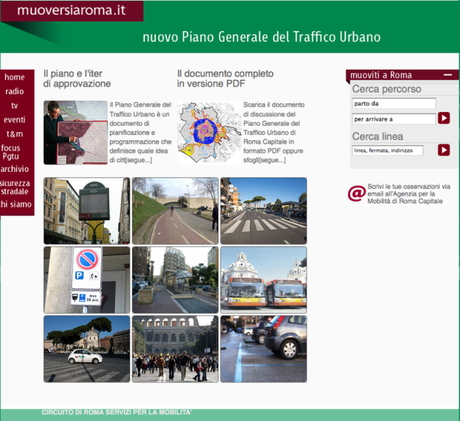Open the tram stop shelter photo
This screenshot has height=421, width=460.
(175, 280)
